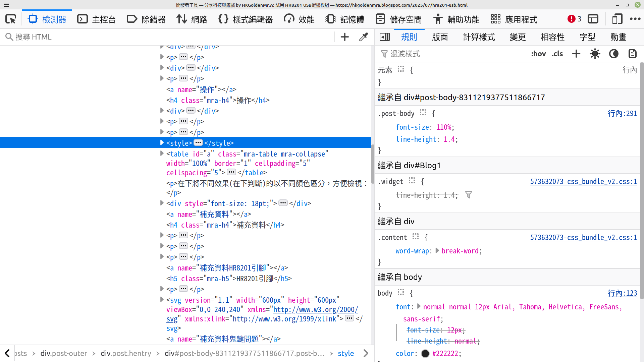Image resolution: width=644 pixels, height=362 pixels.
Task: Open the 記憶體 memory tab
Action: (345, 19)
